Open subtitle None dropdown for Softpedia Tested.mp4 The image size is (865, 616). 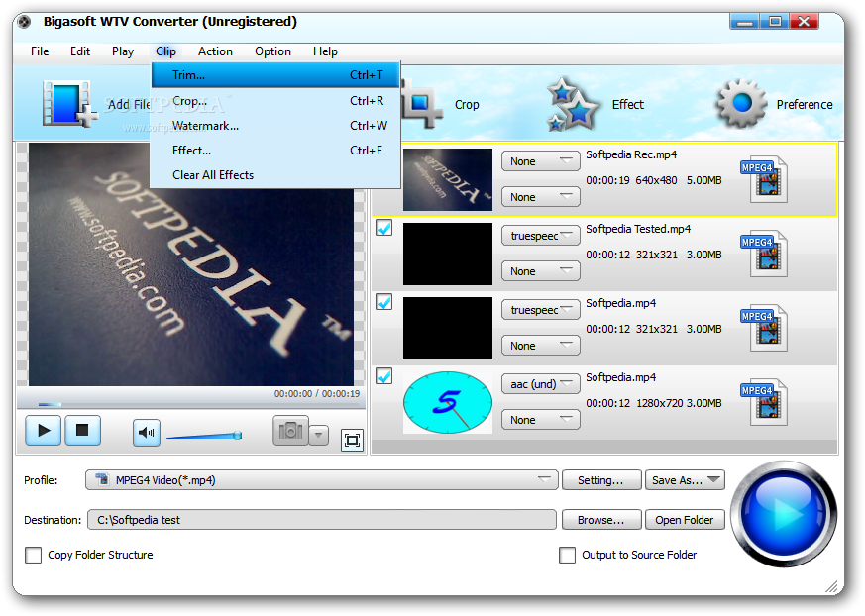click(541, 271)
